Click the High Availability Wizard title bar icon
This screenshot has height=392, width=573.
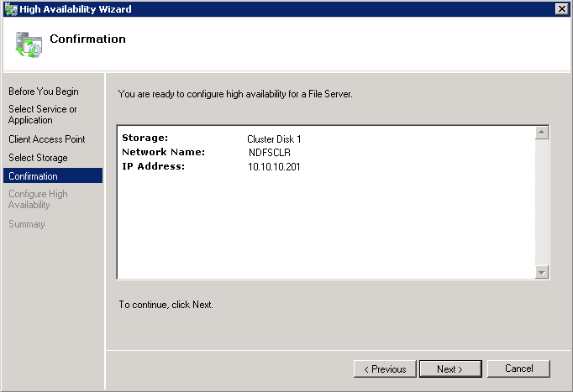(x=10, y=8)
